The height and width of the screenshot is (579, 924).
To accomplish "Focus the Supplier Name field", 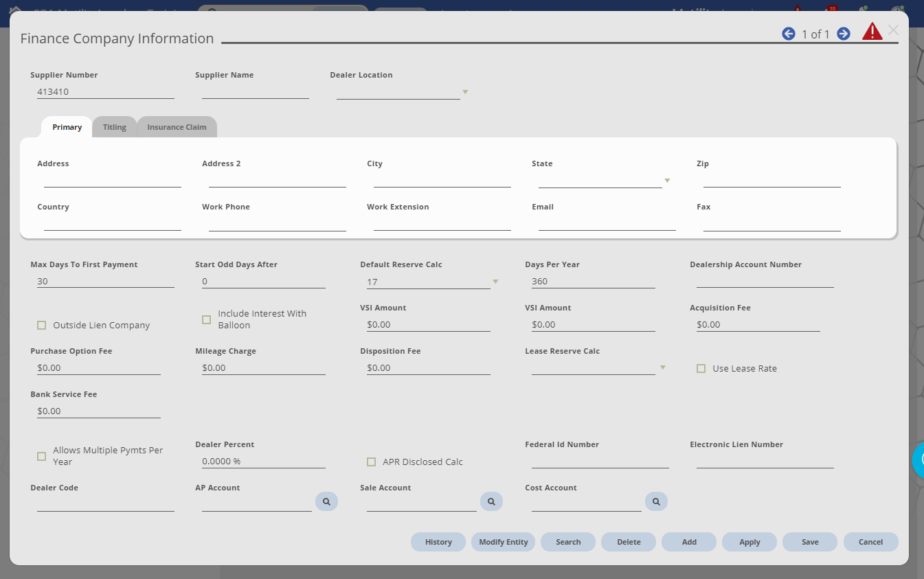I will (x=256, y=91).
